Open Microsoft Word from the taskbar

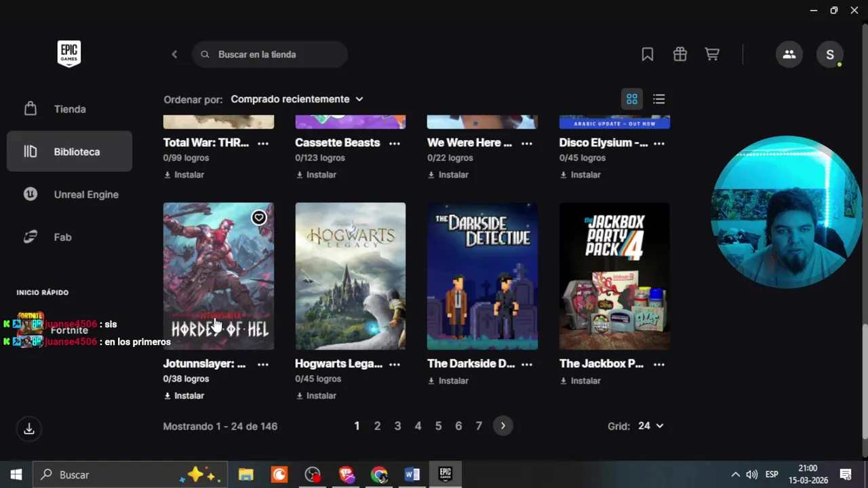(412, 474)
